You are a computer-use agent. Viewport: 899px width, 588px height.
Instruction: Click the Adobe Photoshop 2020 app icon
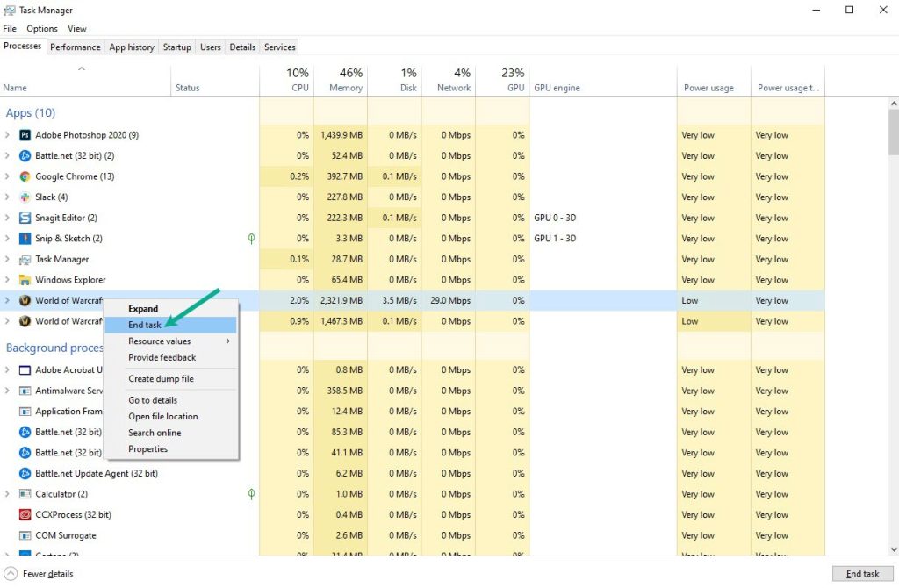point(25,135)
